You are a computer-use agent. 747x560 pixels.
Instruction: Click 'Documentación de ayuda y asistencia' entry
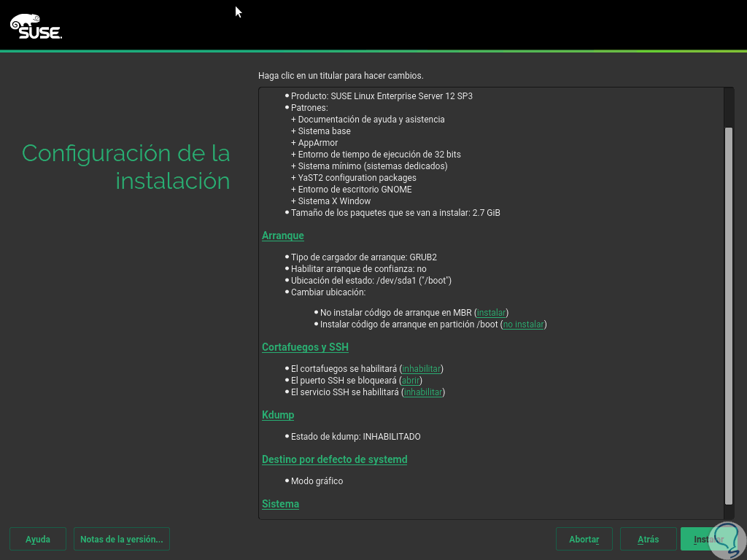coord(368,120)
